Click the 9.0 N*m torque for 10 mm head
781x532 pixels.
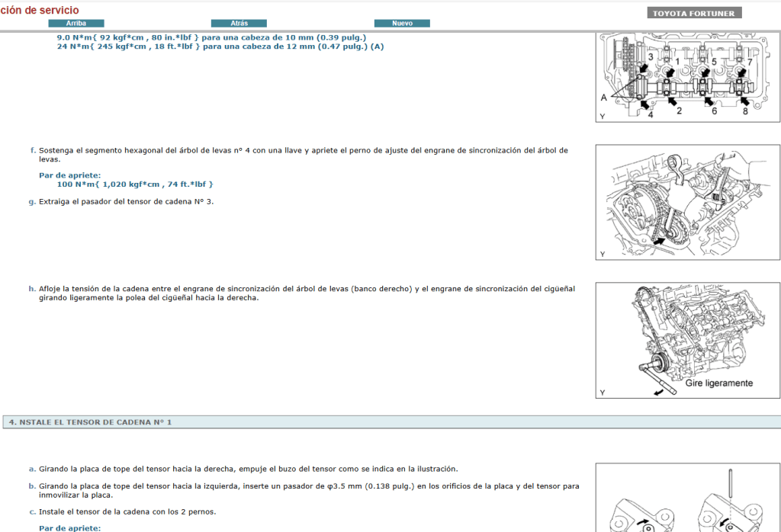(211, 37)
